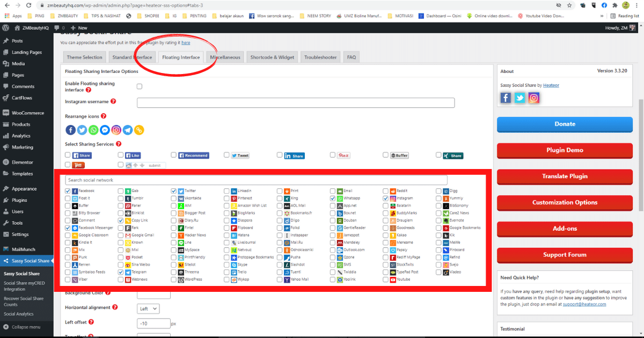Click the Instagram username input field
Image resolution: width=644 pixels, height=338 pixels.
tap(296, 102)
